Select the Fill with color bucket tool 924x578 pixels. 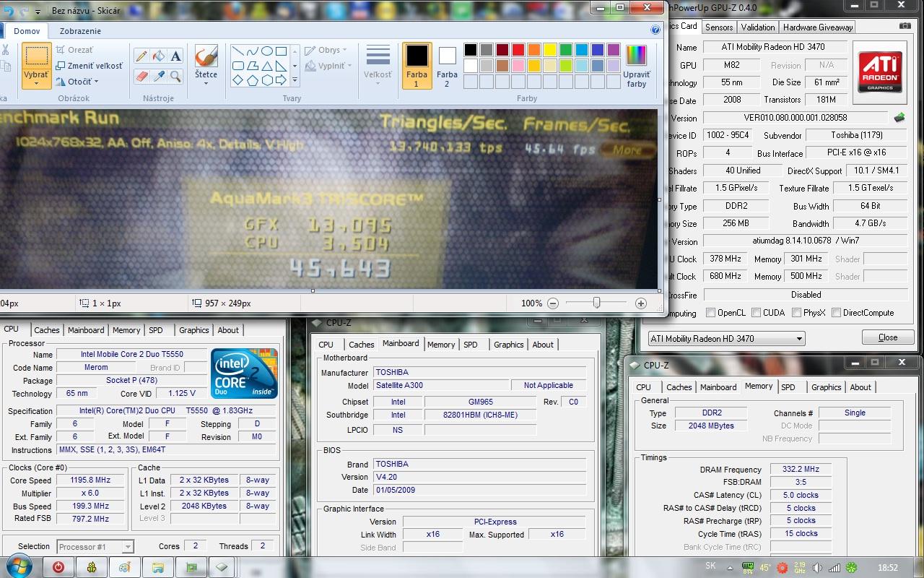coord(159,56)
